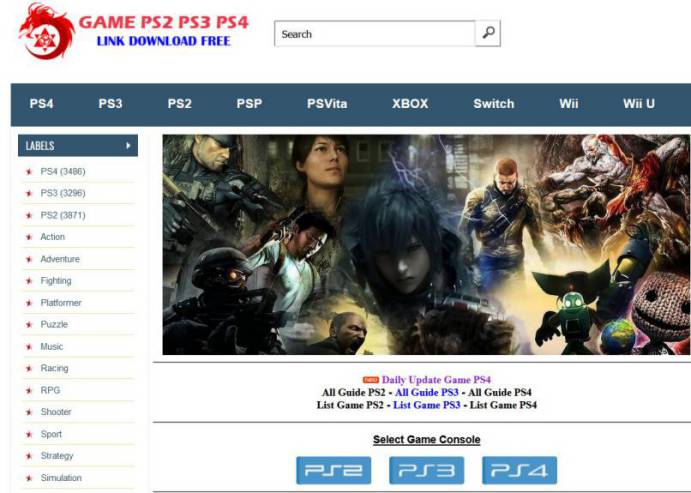691x493 pixels.
Task: Open the PSVita navigation menu item
Action: point(327,104)
